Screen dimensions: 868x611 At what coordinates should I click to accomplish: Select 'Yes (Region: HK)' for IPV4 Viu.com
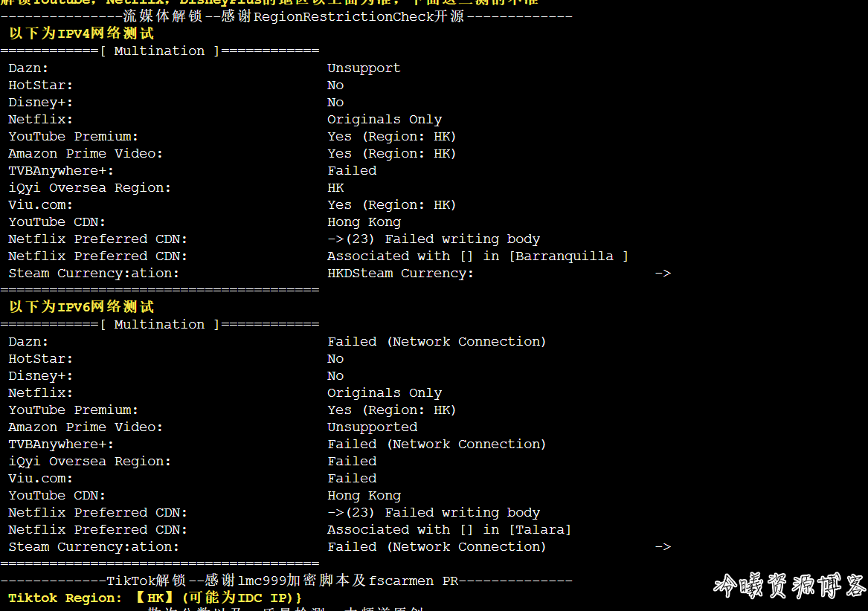[x=392, y=205]
